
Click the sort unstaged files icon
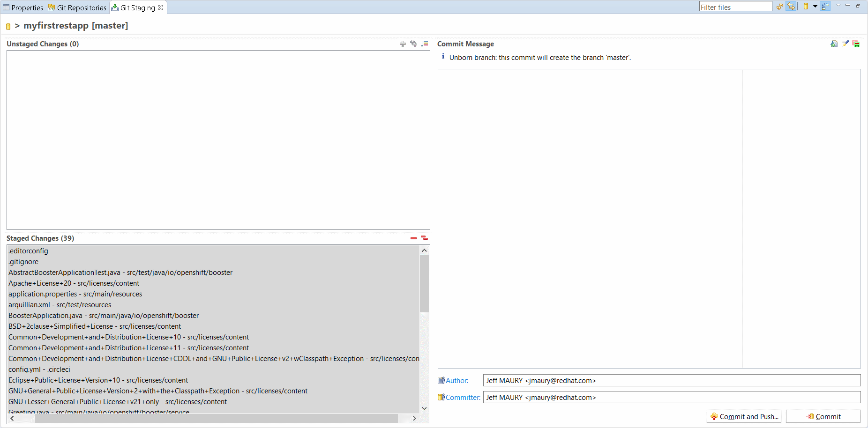[x=425, y=44]
